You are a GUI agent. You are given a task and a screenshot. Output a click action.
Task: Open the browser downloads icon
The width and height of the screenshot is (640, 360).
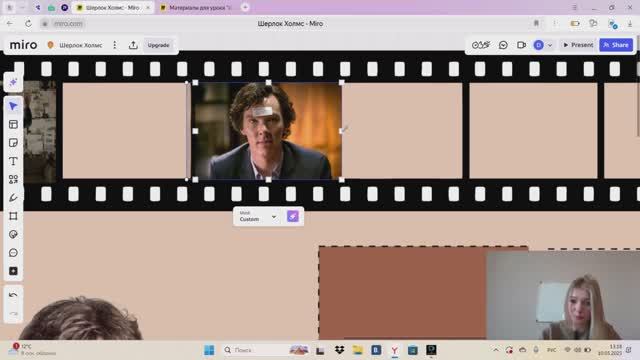[x=630, y=24]
